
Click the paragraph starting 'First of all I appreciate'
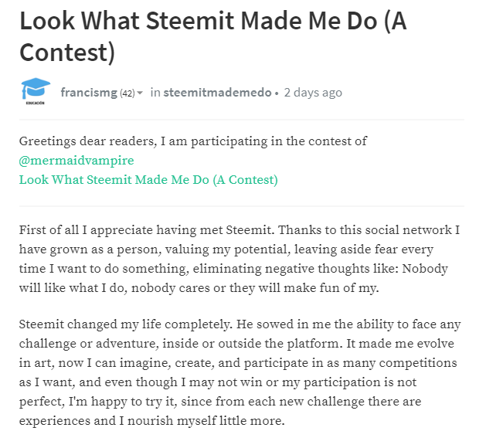240,259
